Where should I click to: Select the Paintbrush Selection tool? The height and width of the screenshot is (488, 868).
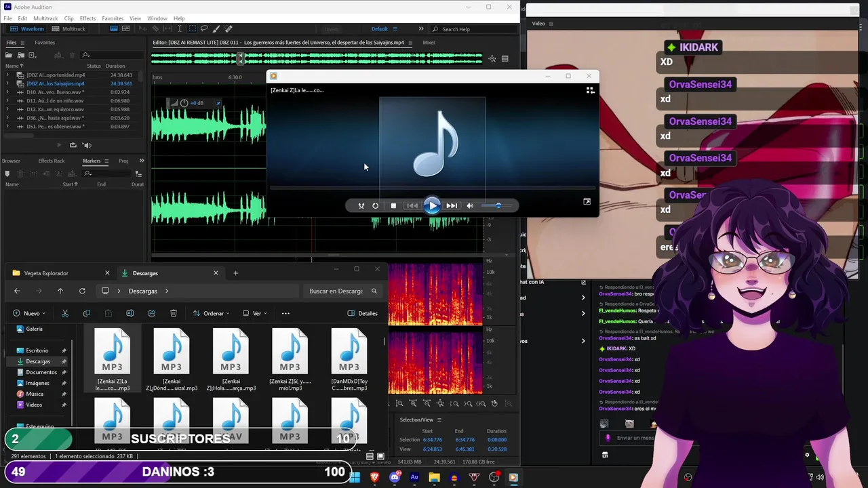pyautogui.click(x=216, y=28)
